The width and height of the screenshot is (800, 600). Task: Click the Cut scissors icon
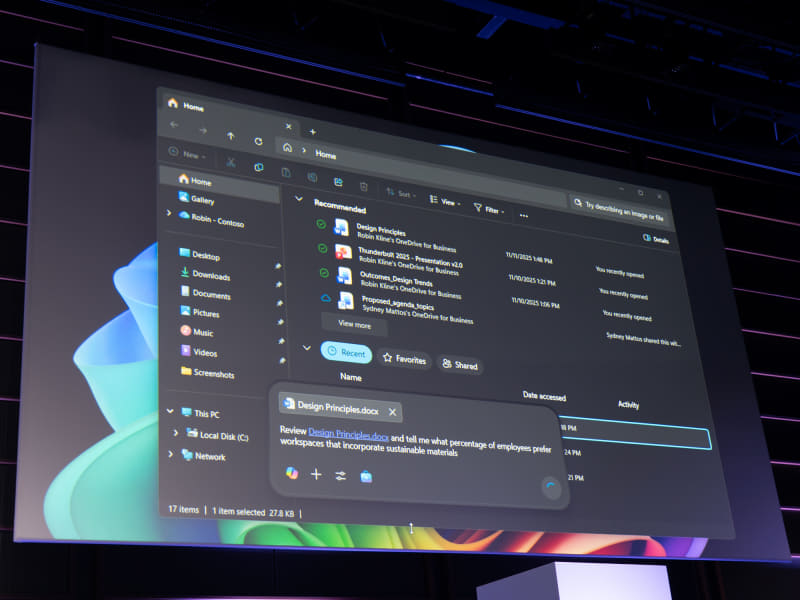pyautogui.click(x=231, y=162)
